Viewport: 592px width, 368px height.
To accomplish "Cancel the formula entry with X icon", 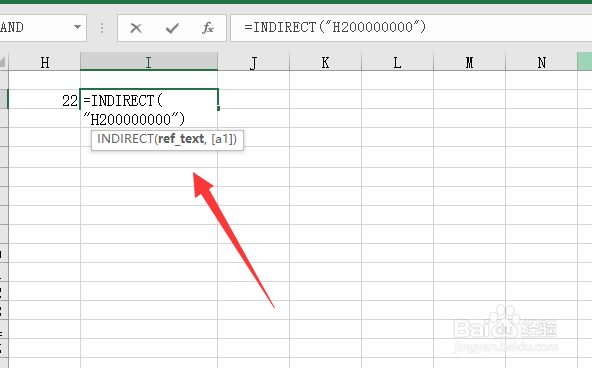I will click(136, 28).
